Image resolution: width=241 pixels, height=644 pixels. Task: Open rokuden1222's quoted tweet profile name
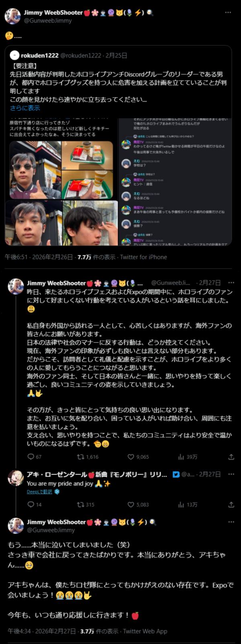(40, 55)
